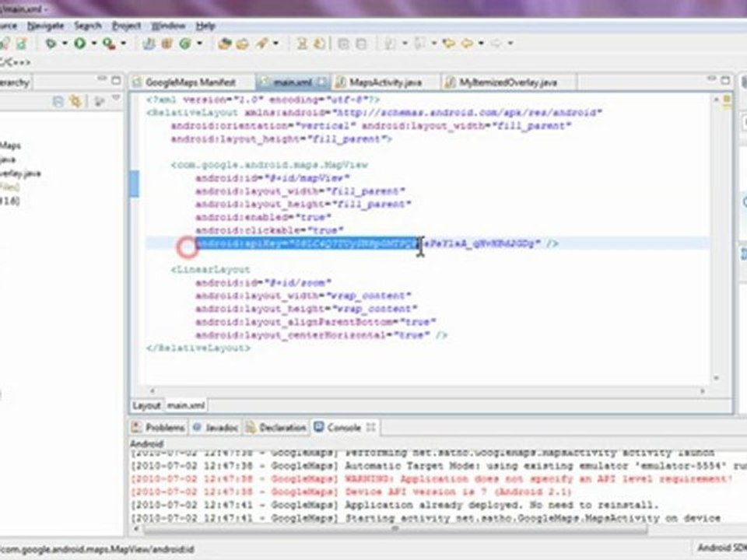Viewport: 747px width, 560px height.
Task: Click the editor horizontal scrollbar left arrow
Action: tap(152, 391)
